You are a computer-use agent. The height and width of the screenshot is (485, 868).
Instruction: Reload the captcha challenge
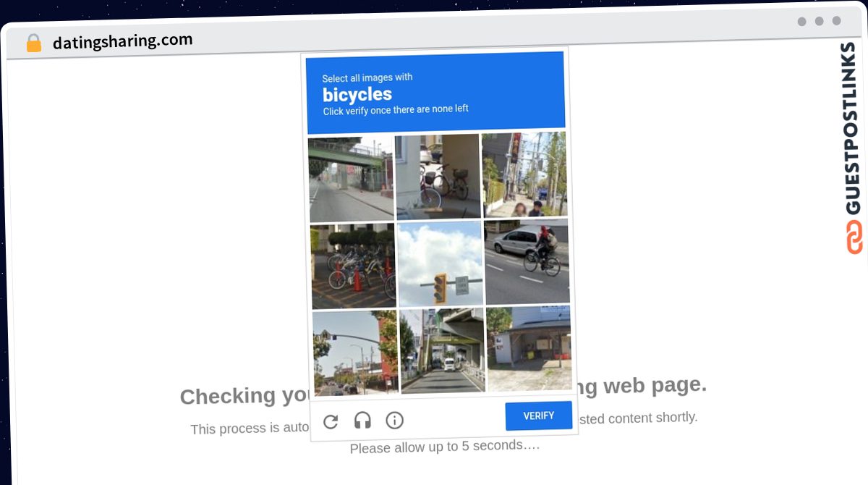click(331, 421)
